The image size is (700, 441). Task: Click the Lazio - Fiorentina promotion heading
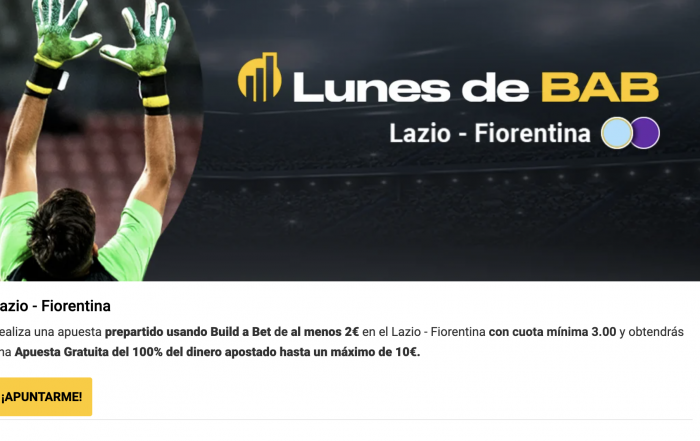54,306
